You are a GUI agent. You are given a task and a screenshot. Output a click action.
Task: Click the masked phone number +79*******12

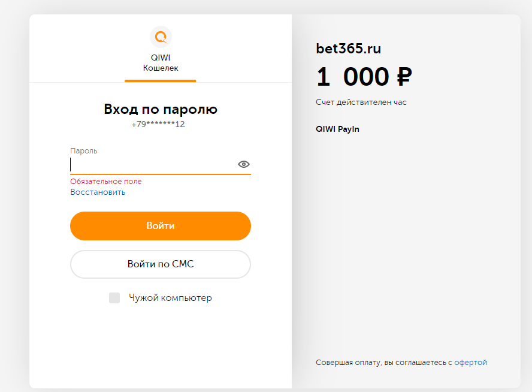[158, 124]
